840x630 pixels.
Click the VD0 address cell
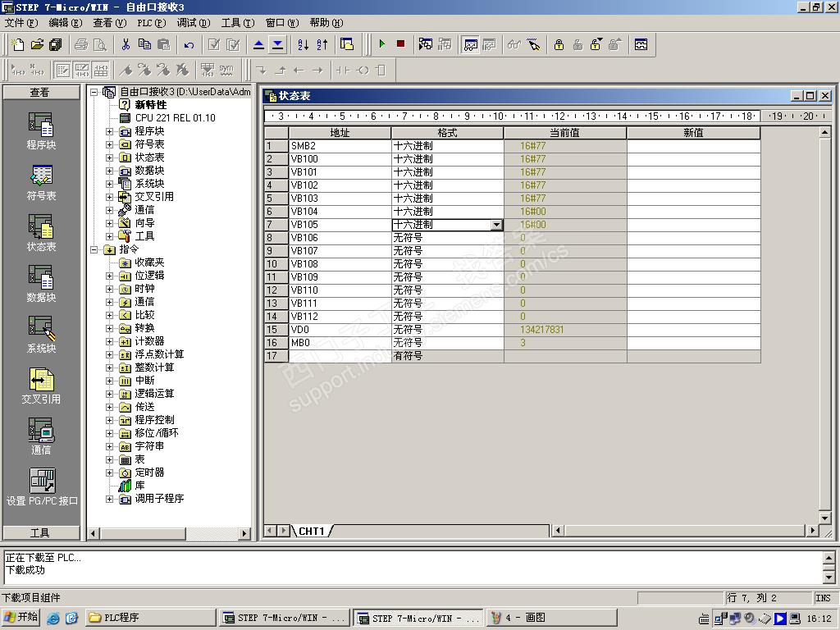[x=340, y=330]
